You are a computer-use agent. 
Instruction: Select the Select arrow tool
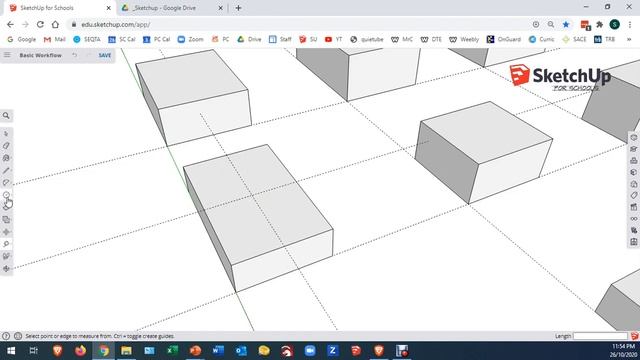pos(6,133)
